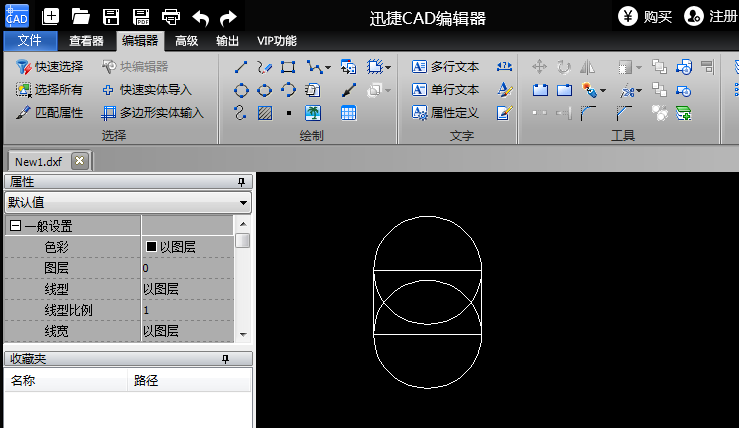Open the 默认值 dropdown
The width and height of the screenshot is (739, 428).
tap(243, 202)
